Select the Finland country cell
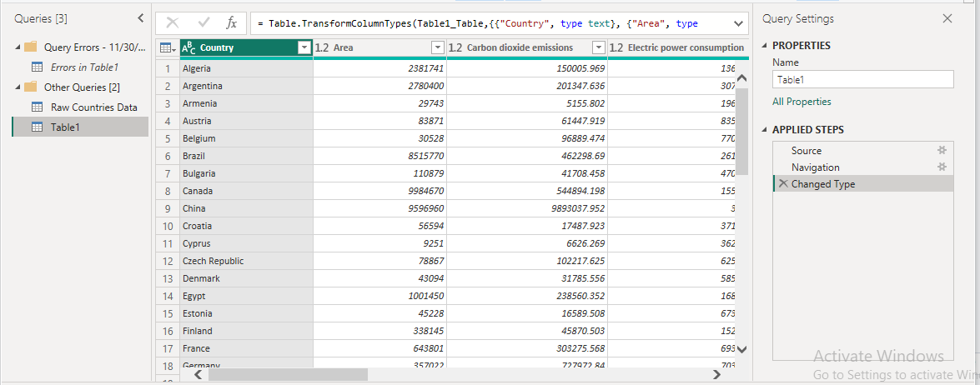Image resolution: width=980 pixels, height=385 pixels. (246, 331)
